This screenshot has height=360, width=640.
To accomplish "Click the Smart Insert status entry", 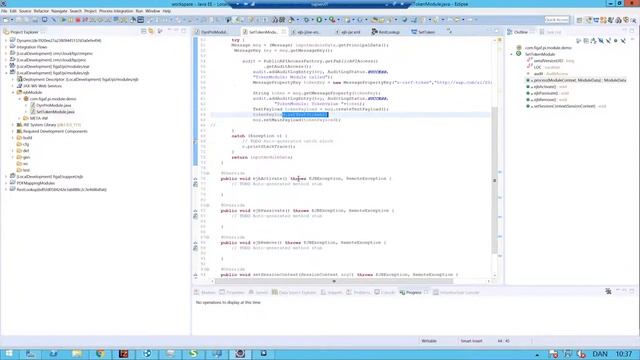I will tap(471, 341).
